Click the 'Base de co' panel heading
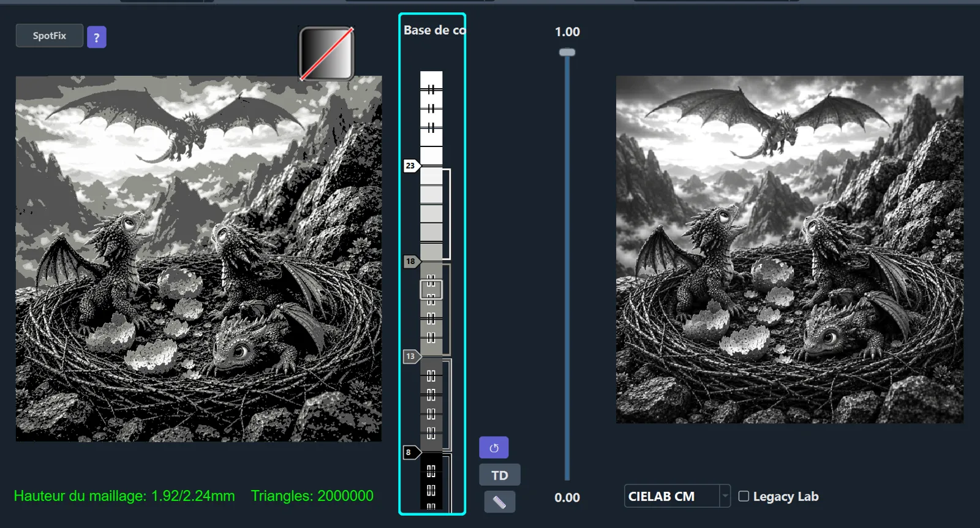980x528 pixels. [434, 30]
